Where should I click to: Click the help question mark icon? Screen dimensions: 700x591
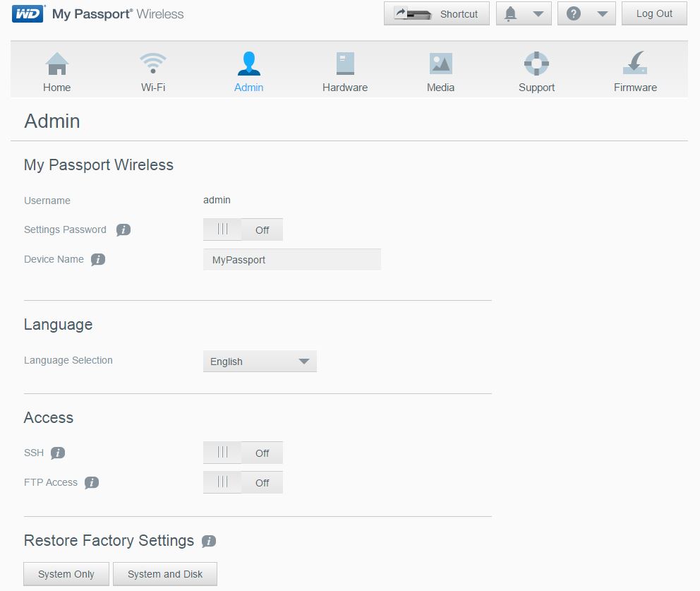pos(574,14)
